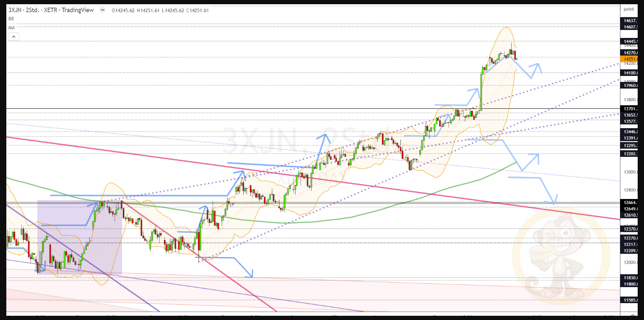Screen dimensions: 644x320
Task: Open the price scale 'point' unit label
Action: (628, 9)
